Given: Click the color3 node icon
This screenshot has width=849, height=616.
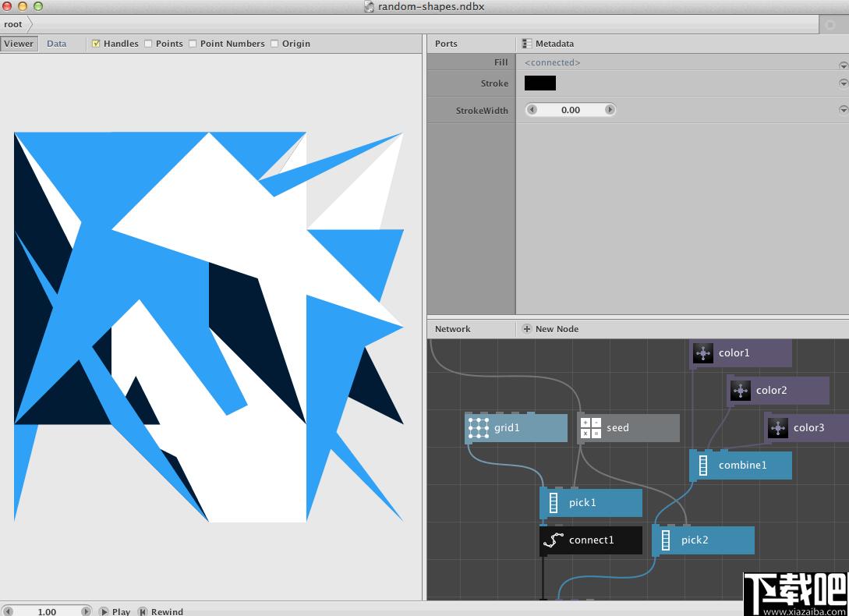Looking at the screenshot, I should point(778,428).
